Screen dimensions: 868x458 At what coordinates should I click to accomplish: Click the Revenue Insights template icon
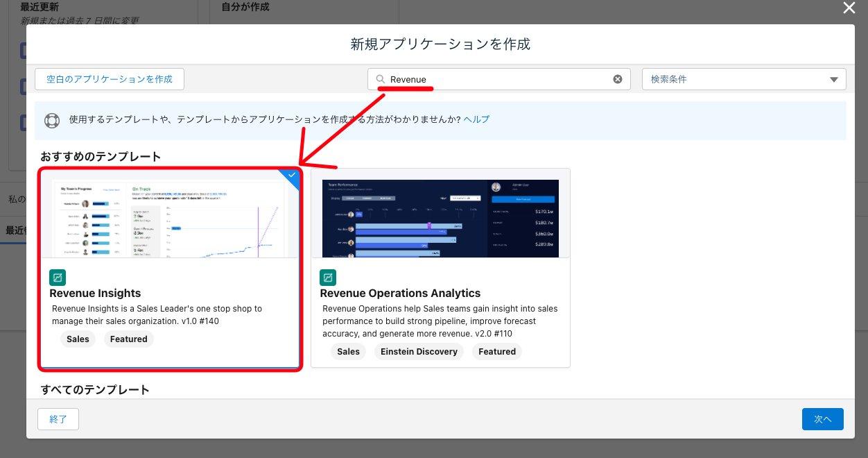pyautogui.click(x=58, y=278)
